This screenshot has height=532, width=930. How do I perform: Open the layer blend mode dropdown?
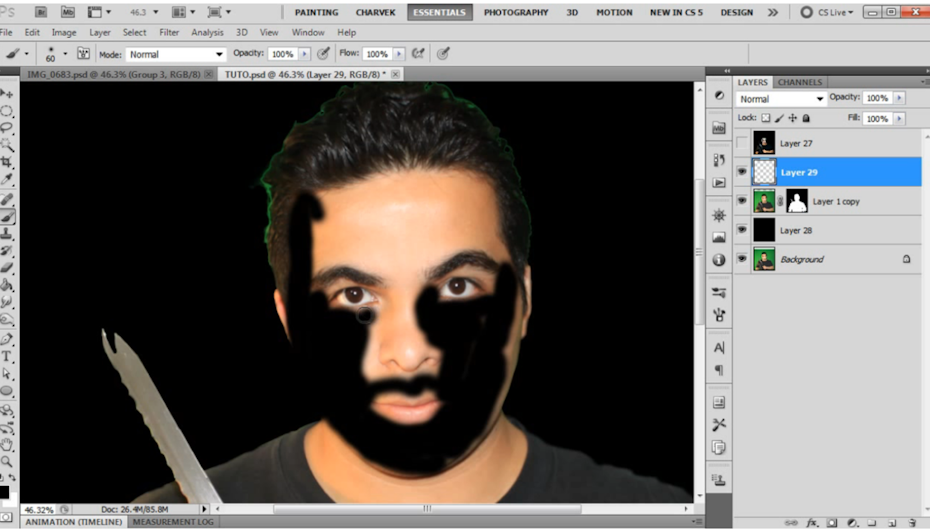781,99
